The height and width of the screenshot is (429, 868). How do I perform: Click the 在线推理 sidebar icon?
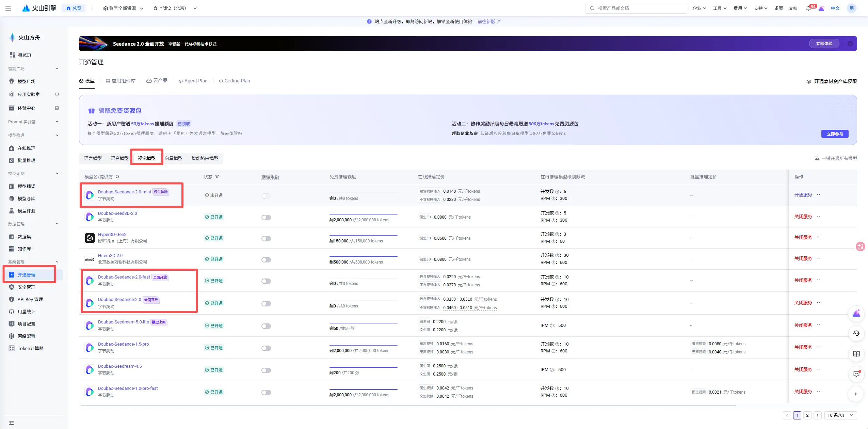click(x=12, y=148)
